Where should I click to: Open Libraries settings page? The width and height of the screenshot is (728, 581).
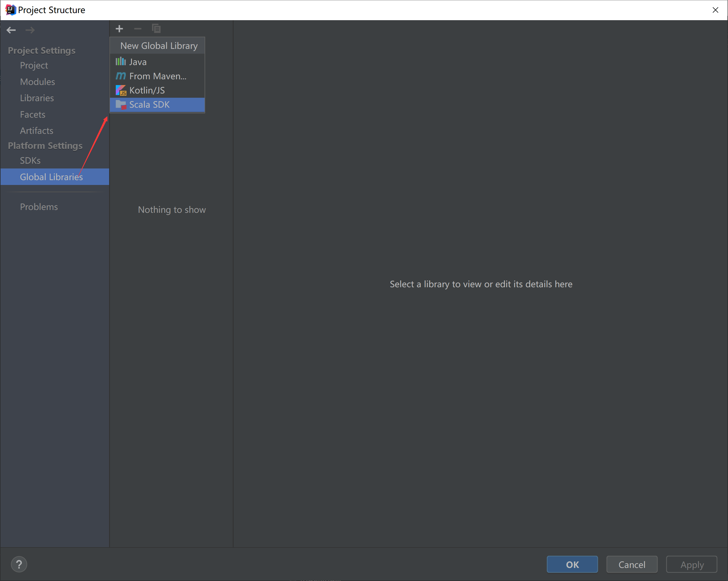pyautogui.click(x=37, y=98)
